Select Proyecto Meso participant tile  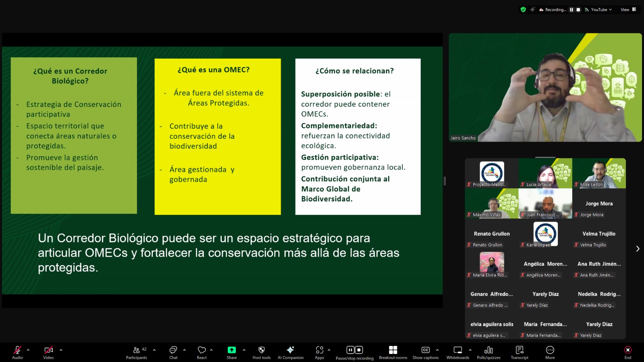491,173
